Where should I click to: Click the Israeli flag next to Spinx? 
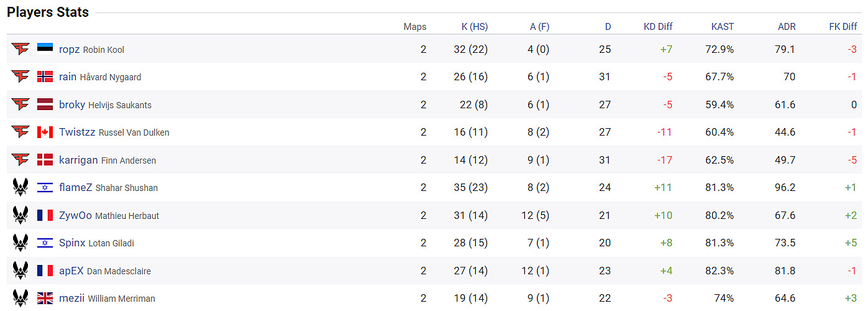click(45, 243)
